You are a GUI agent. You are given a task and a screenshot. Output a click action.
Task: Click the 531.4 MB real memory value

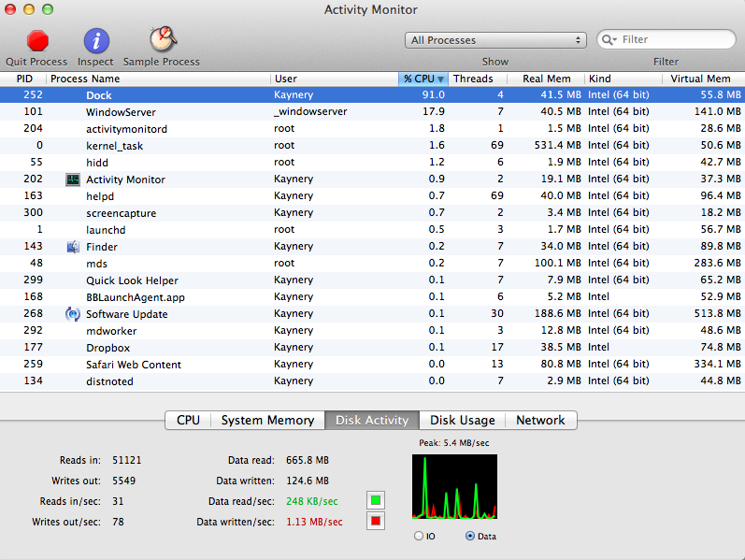point(557,145)
